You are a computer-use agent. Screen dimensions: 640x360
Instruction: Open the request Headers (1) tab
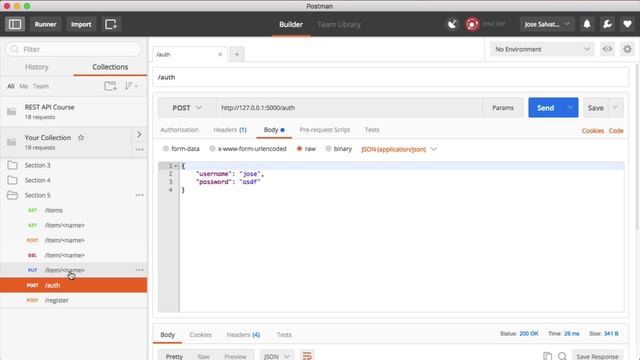230,130
